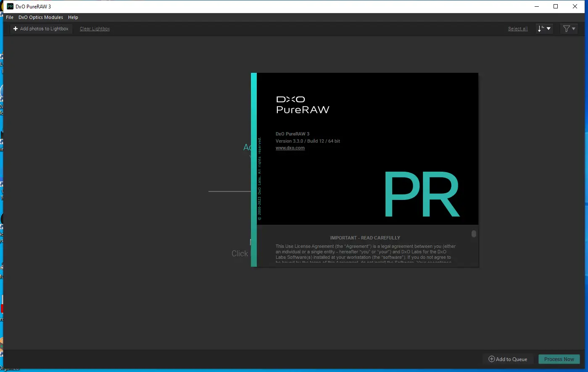This screenshot has height=372, width=588.
Task: Open the Help menu
Action: pos(73,17)
